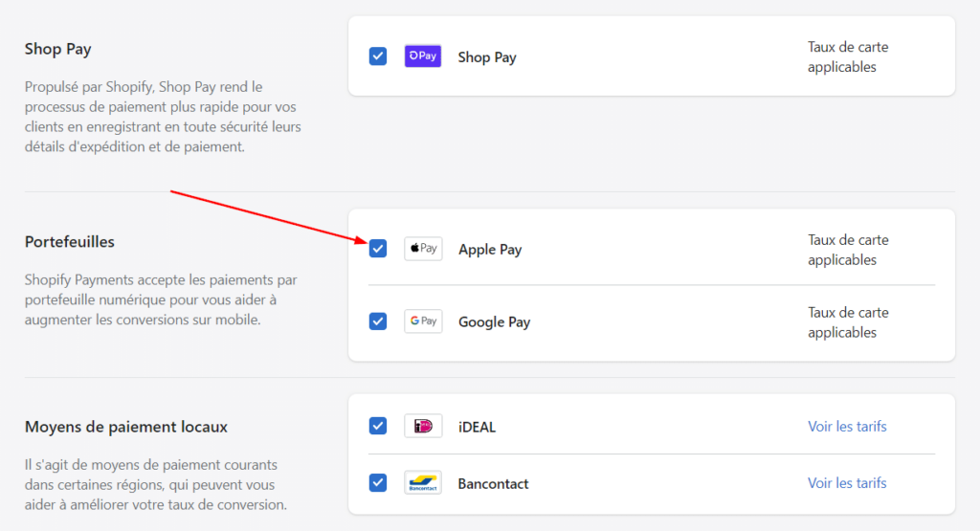Click the Apple Pay logo icon
Screen dimensions: 980x531
tap(423, 249)
